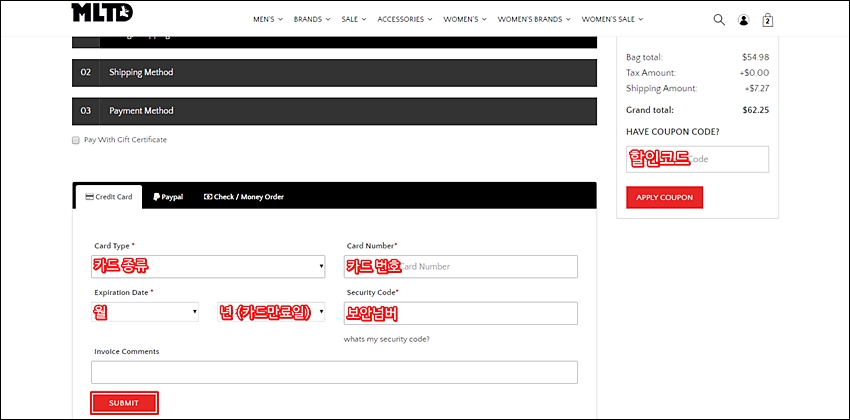Expand the 03 Payment Method section

pyautogui.click(x=334, y=111)
